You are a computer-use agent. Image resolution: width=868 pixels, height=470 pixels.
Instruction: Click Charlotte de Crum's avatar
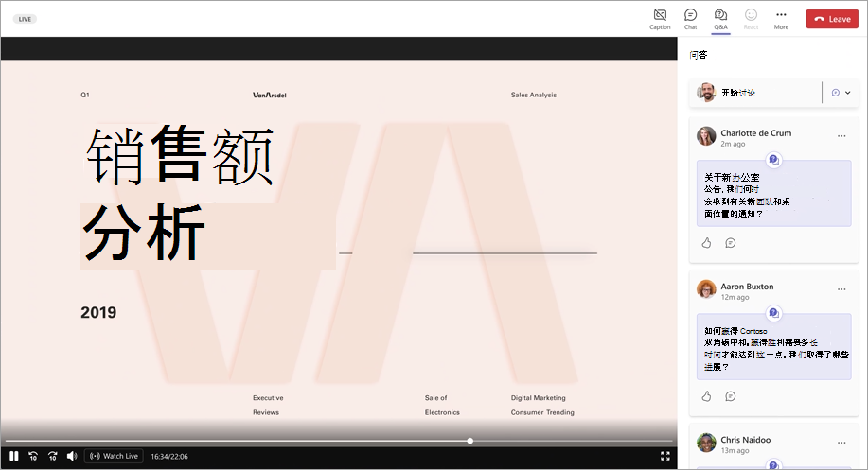(x=706, y=136)
